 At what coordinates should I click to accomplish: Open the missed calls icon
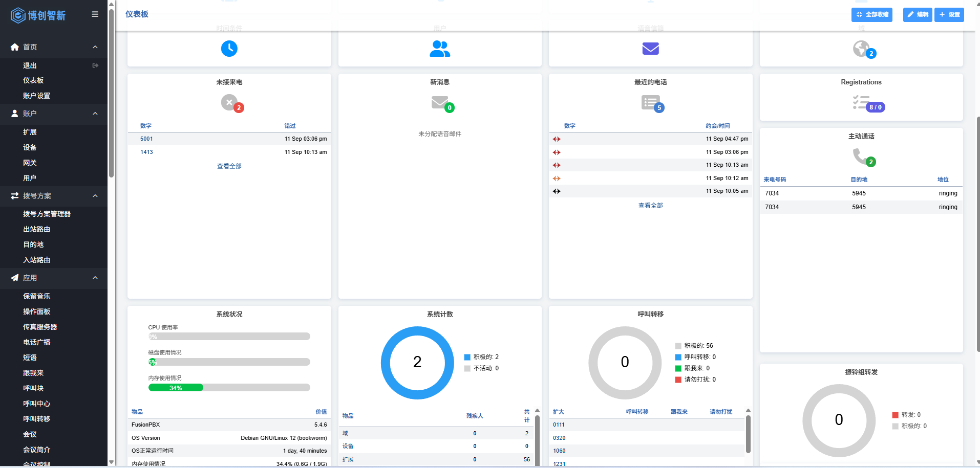230,103
